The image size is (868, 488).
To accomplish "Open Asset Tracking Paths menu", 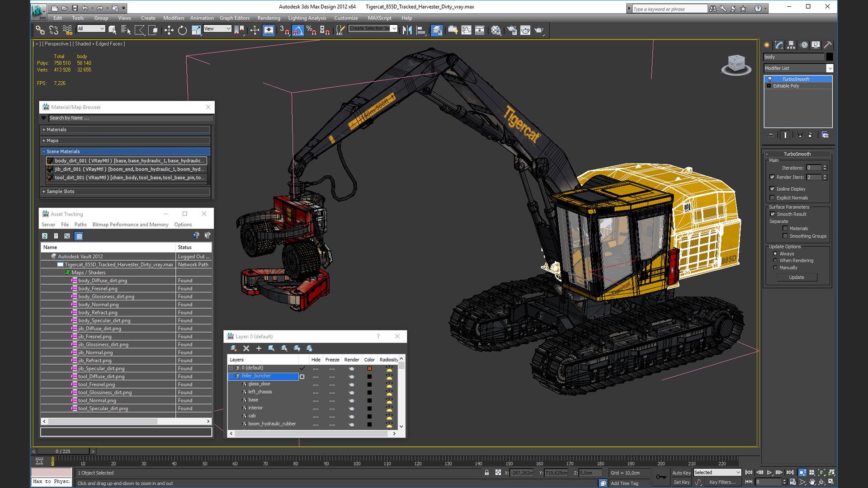I will click(x=80, y=225).
